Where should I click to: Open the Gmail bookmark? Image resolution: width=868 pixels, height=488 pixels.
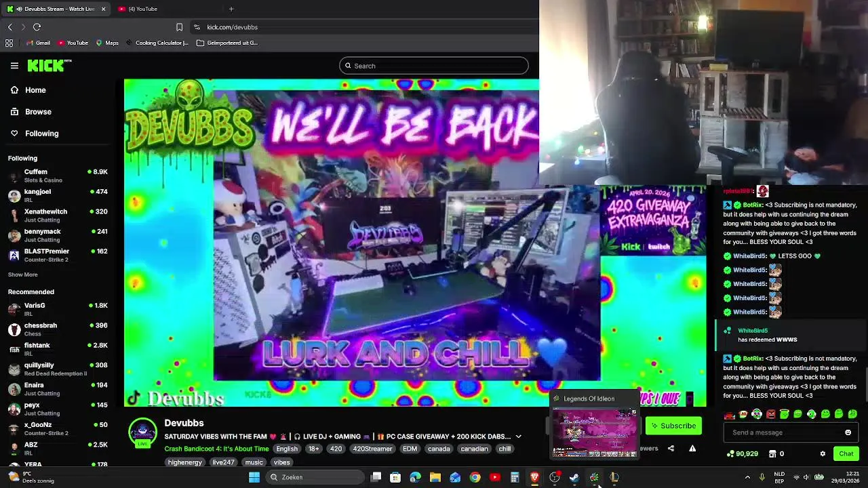(38, 43)
